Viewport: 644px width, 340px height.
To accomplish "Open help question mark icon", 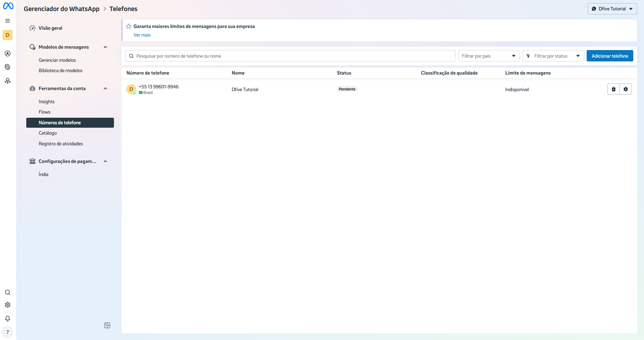I will [8, 332].
